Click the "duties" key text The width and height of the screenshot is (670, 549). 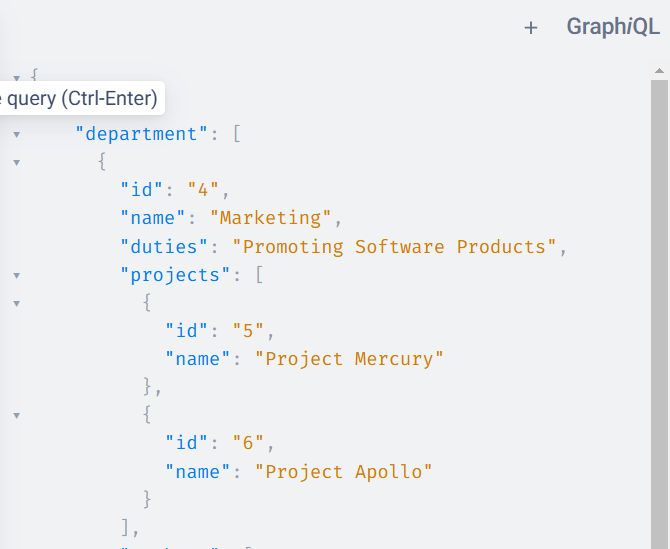164,247
